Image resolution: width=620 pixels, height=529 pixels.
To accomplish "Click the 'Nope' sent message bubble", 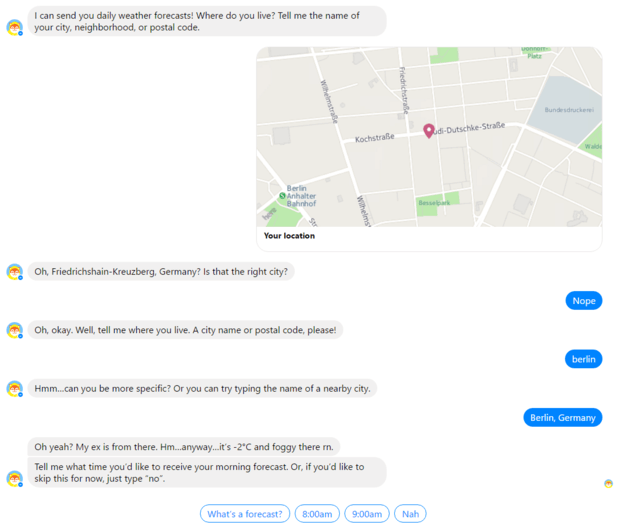I will point(584,301).
